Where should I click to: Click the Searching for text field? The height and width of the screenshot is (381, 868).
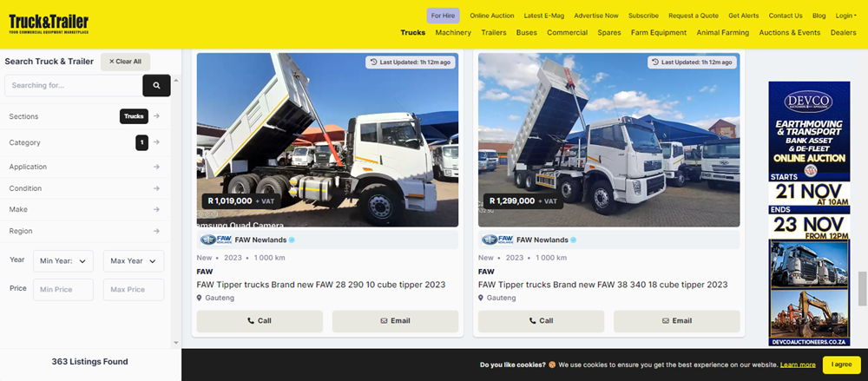pos(73,85)
